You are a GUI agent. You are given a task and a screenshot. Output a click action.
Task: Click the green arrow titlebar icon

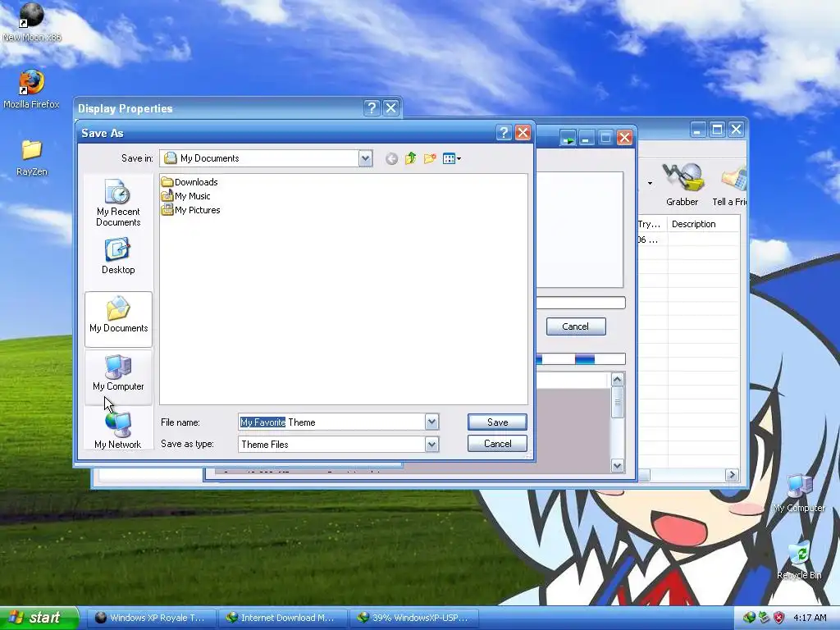(x=568, y=138)
